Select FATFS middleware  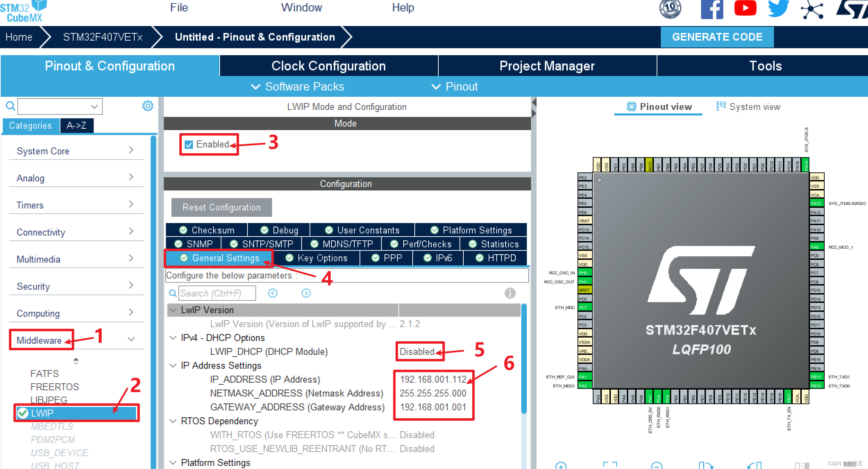(44, 374)
